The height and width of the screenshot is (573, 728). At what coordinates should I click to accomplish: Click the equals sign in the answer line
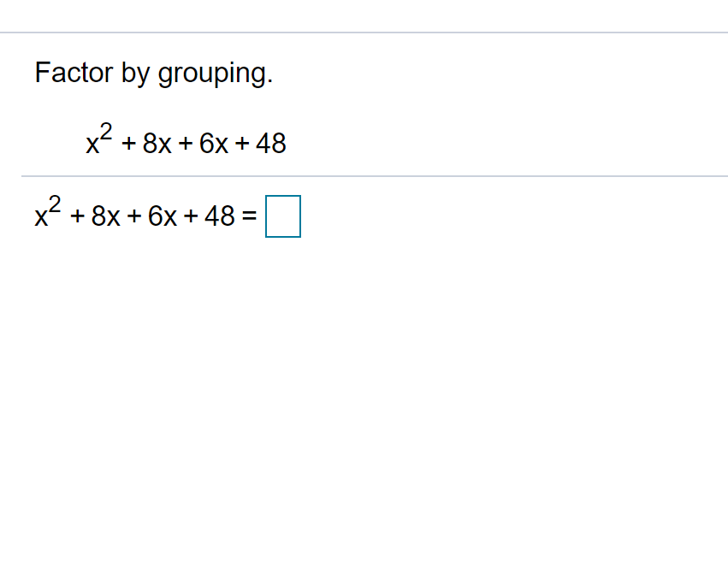[x=249, y=216]
